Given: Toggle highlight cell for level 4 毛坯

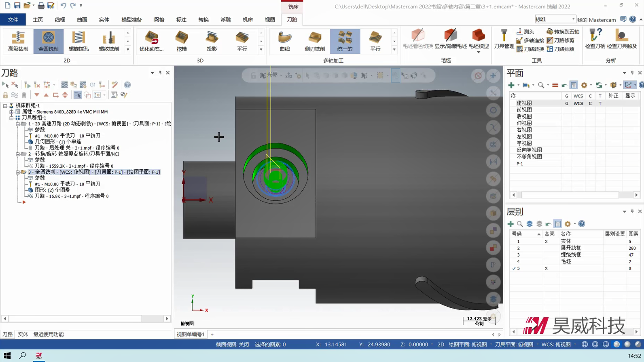Looking at the screenshot, I should click(x=550, y=261).
